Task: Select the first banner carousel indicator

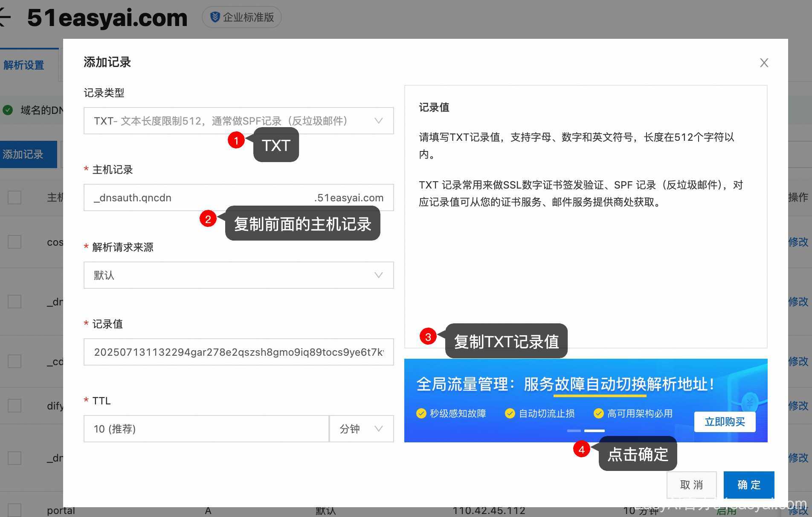Action: [574, 431]
